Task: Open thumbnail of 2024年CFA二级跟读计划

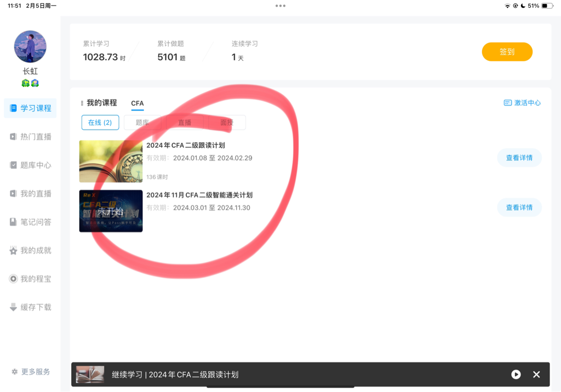Action: coord(111,162)
